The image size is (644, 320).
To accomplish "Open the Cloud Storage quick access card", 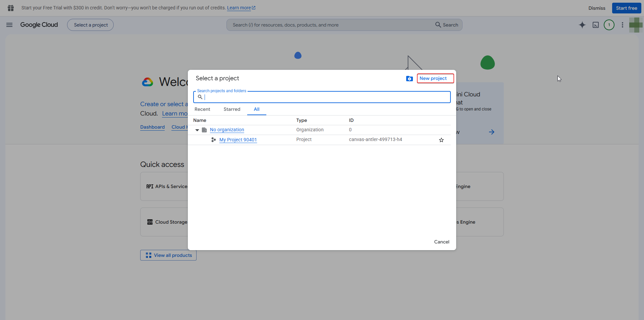I will [x=164, y=222].
